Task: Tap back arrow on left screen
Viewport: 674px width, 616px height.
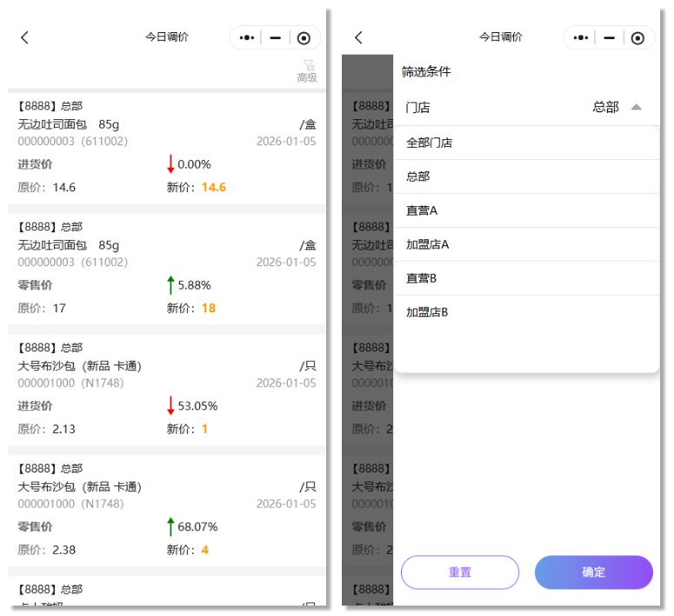Action: (x=25, y=37)
